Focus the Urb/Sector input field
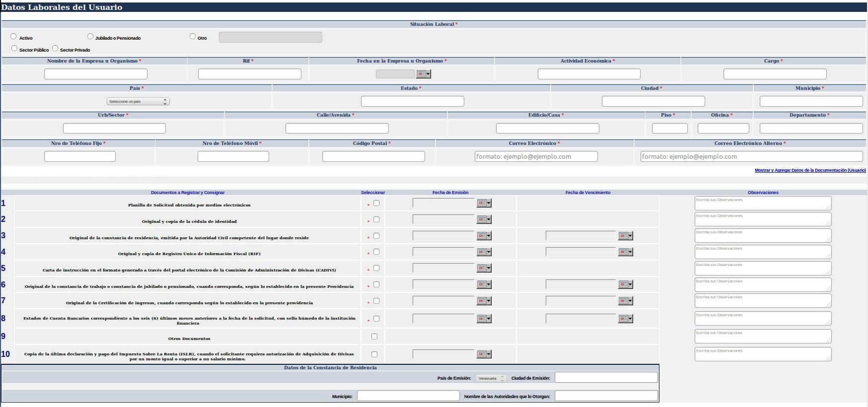 click(x=114, y=128)
